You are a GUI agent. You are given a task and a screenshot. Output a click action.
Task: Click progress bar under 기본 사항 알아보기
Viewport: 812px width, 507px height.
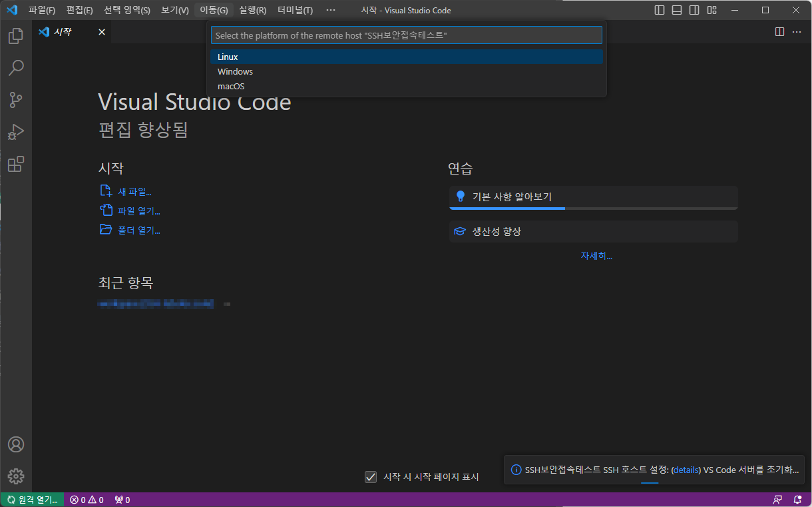(594, 208)
